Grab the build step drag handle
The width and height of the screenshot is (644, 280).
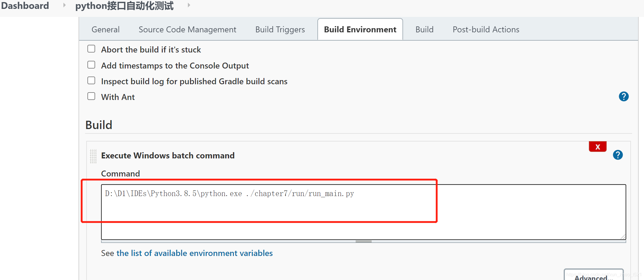93,156
